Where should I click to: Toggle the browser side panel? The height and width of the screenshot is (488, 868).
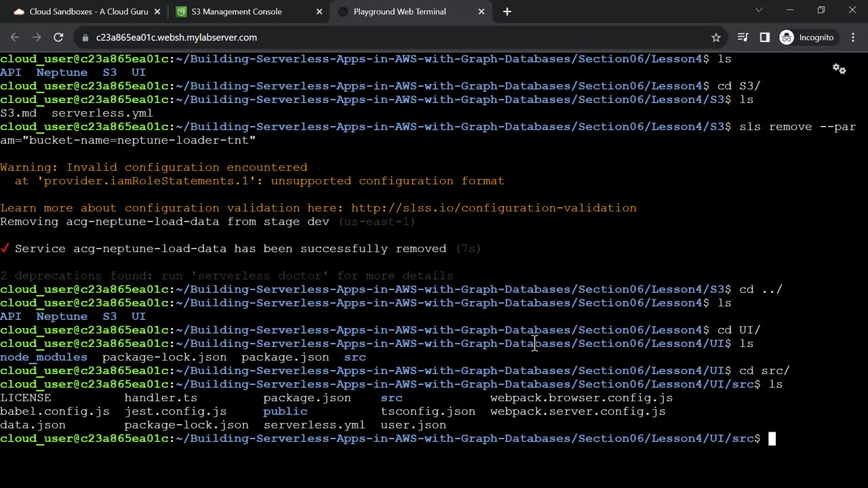click(764, 37)
